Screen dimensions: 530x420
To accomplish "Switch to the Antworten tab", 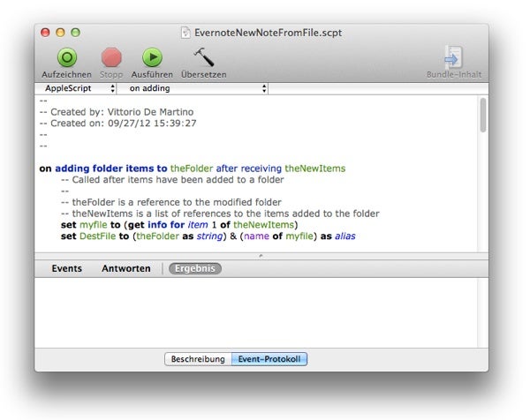I will [x=126, y=268].
